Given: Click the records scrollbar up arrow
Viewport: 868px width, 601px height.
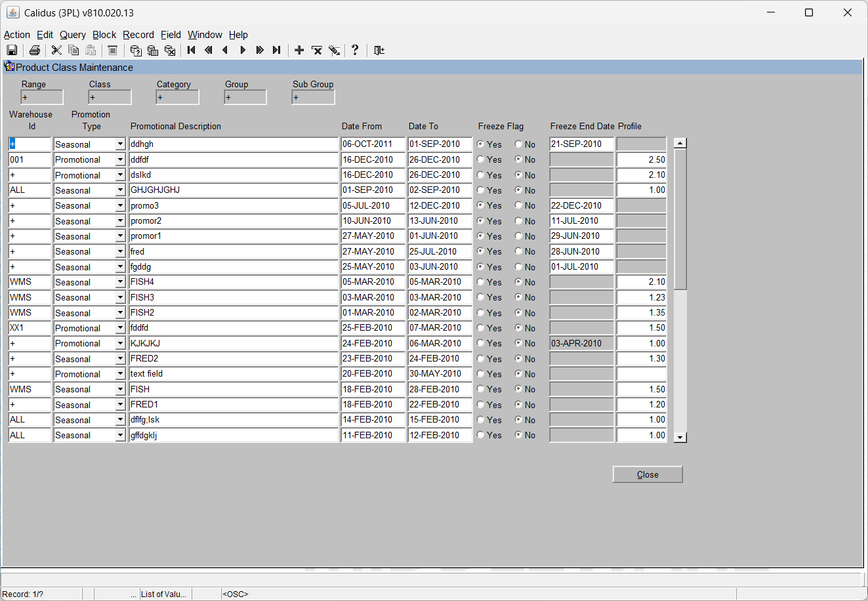Looking at the screenshot, I should (680, 143).
